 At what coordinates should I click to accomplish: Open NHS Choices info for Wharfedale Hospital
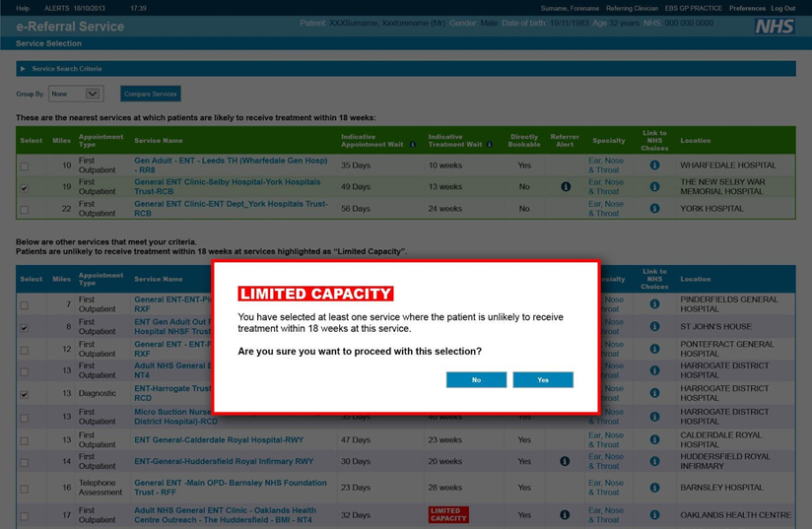point(654,165)
